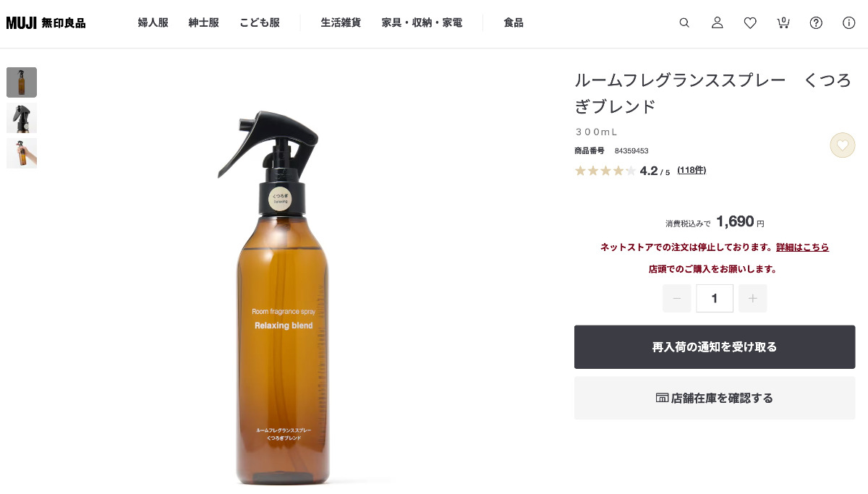Open the (118件) reviews link
The height and width of the screenshot is (494, 868).
[x=692, y=170]
